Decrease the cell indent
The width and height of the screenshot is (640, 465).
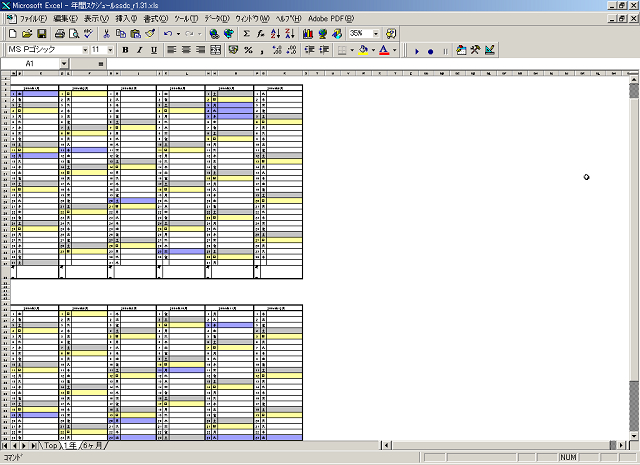(309, 50)
